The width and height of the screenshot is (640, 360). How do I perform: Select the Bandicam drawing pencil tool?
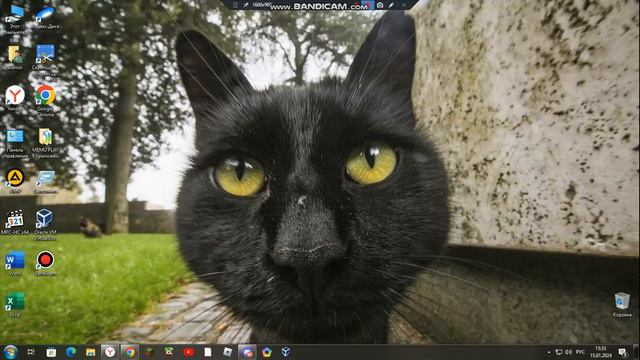pyautogui.click(x=391, y=5)
